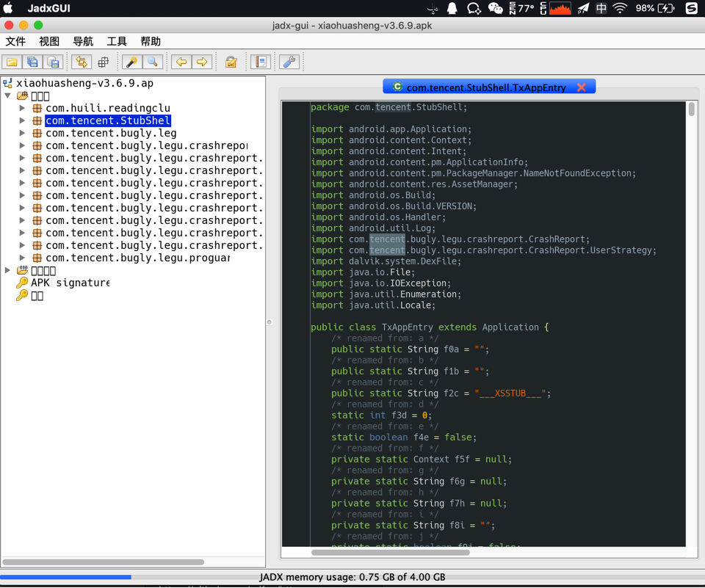Select the com.tencent.StubShell.TxAppEntry tab
705x588 pixels.
pos(489,87)
